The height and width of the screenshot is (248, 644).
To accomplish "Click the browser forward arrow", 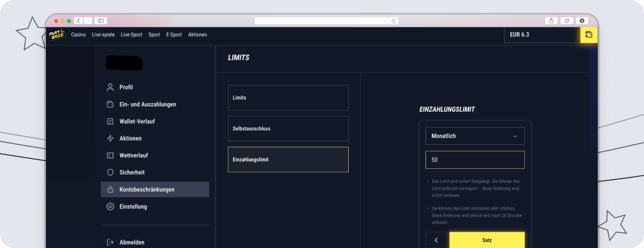I will click(x=88, y=20).
